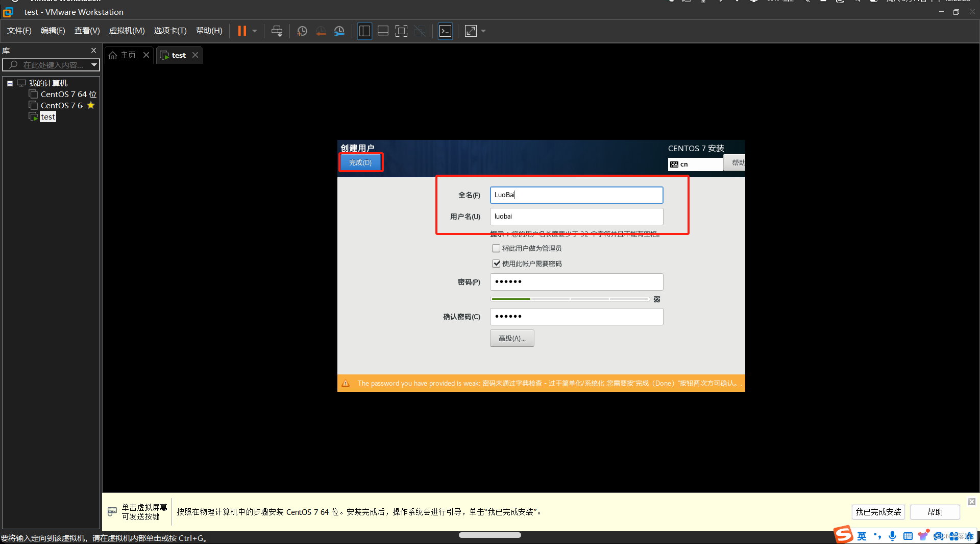Toggle the thumbnail bar view icon
The height and width of the screenshot is (544, 980).
click(x=383, y=31)
